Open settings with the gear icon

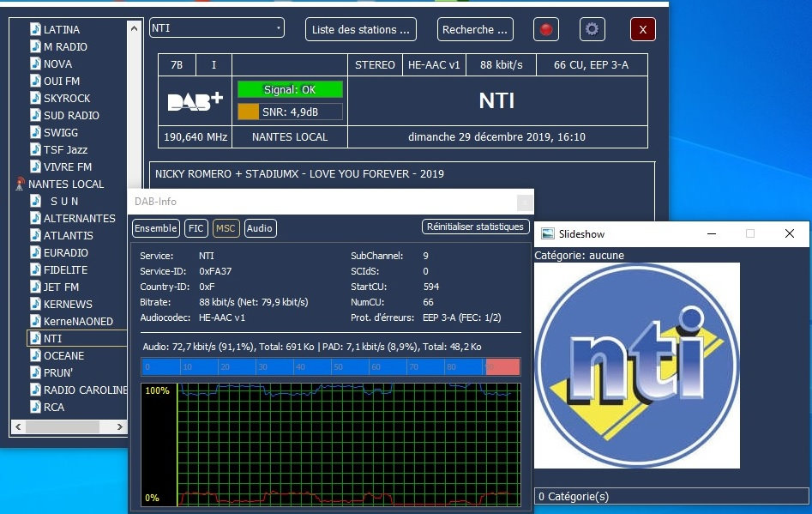click(x=592, y=29)
